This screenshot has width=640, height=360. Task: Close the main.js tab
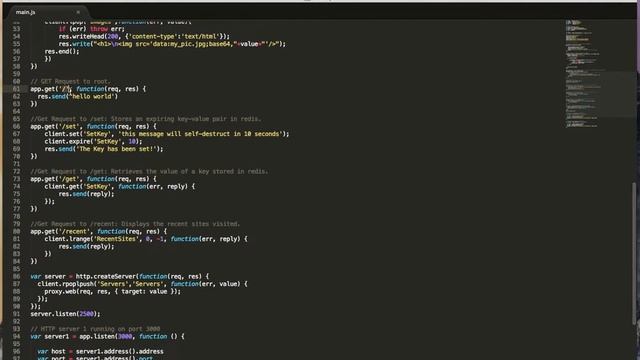pos(78,12)
